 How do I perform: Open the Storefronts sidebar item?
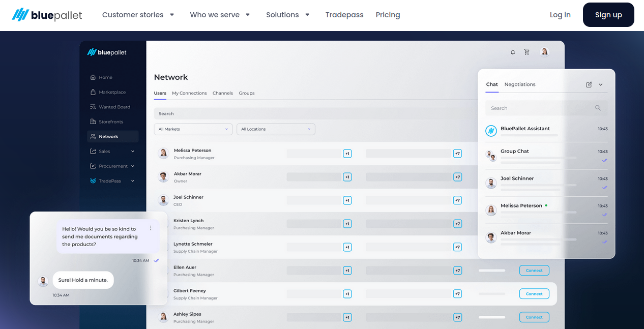110,122
